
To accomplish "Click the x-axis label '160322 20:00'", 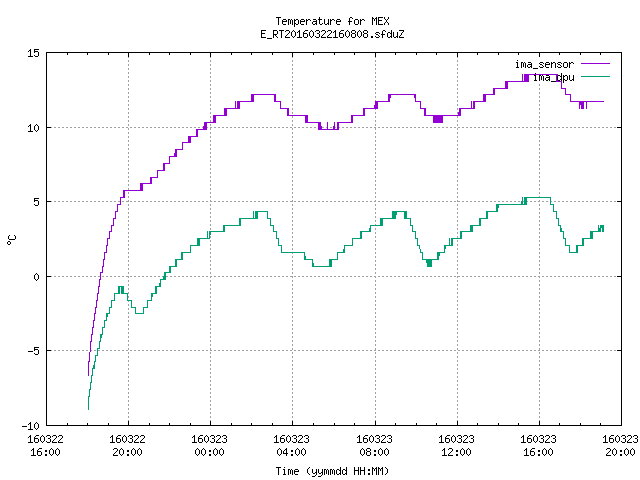I will [x=127, y=445].
